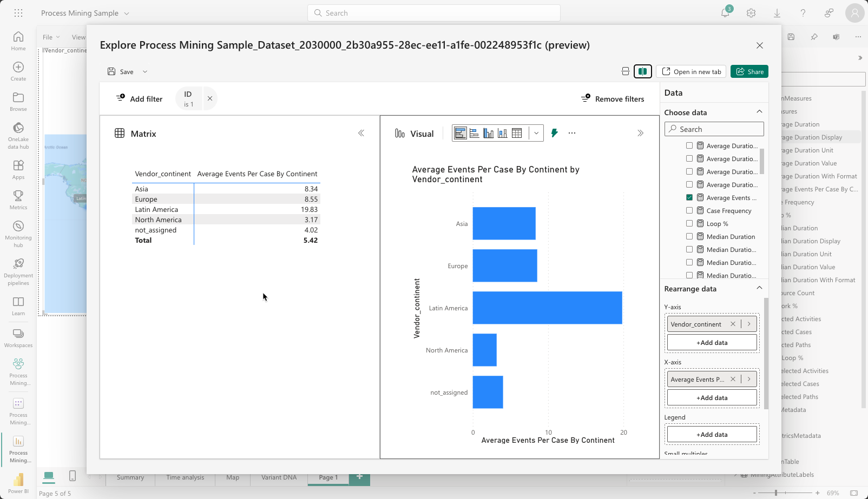
Task: Check the Loop % field
Action: pyautogui.click(x=689, y=223)
